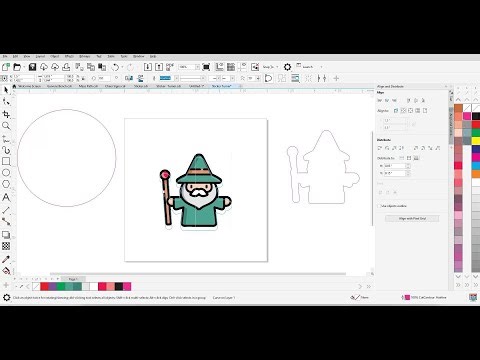
Task: Mirror selection vertically
Action: [x=140, y=78]
